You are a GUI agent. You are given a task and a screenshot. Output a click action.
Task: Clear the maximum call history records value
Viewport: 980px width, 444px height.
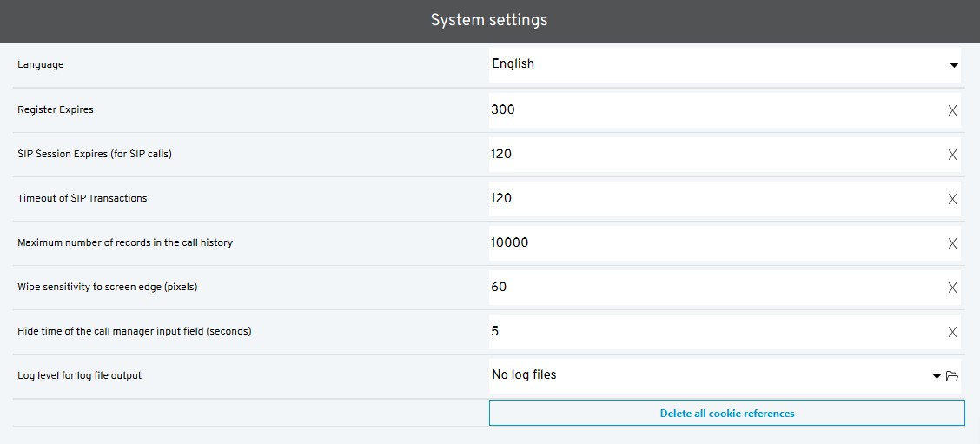(952, 243)
